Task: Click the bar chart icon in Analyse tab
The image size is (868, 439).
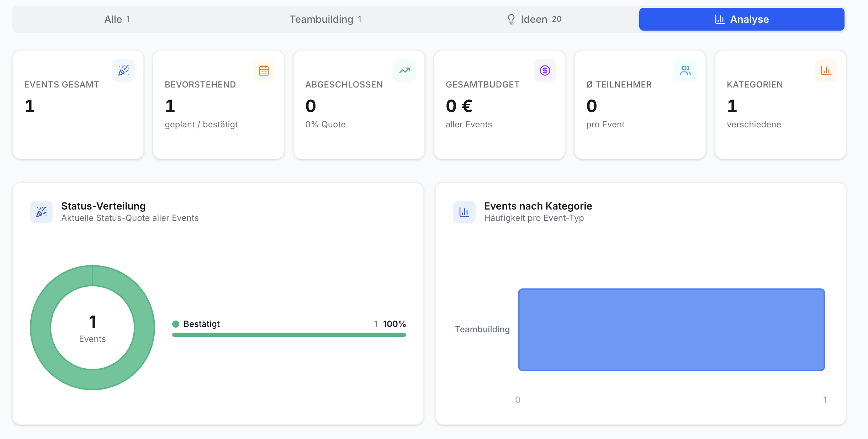Action: click(720, 19)
